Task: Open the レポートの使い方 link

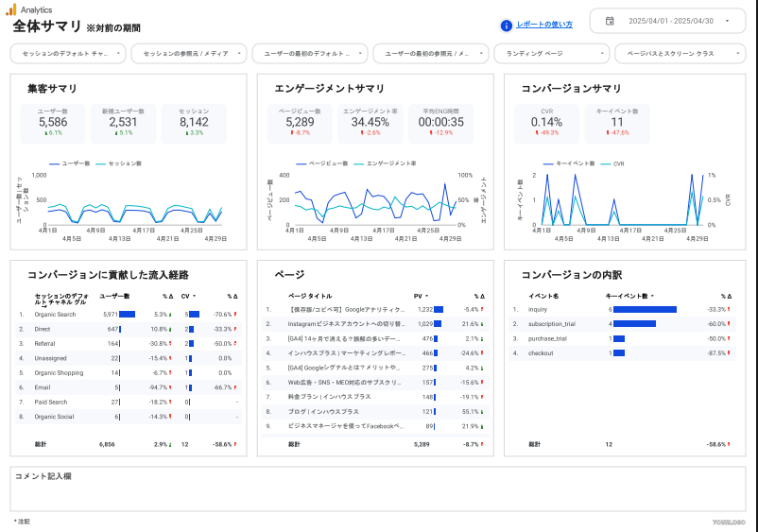Action: pos(544,25)
